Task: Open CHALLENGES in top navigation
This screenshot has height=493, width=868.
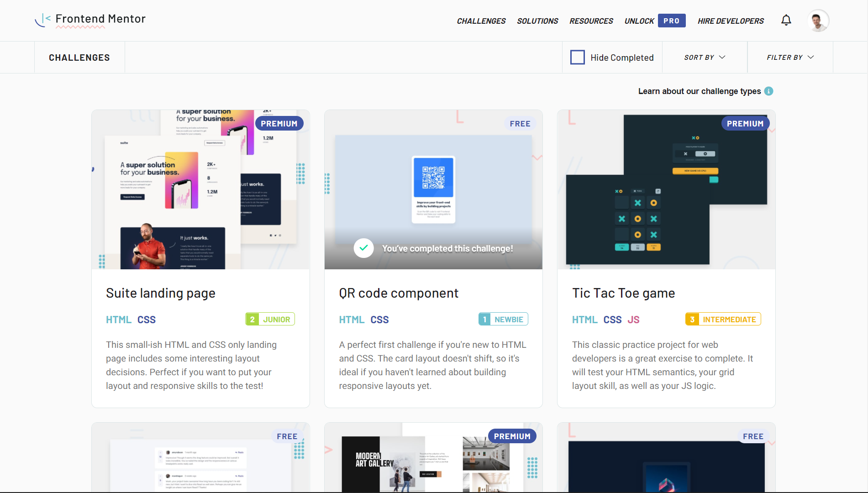Action: 481,21
